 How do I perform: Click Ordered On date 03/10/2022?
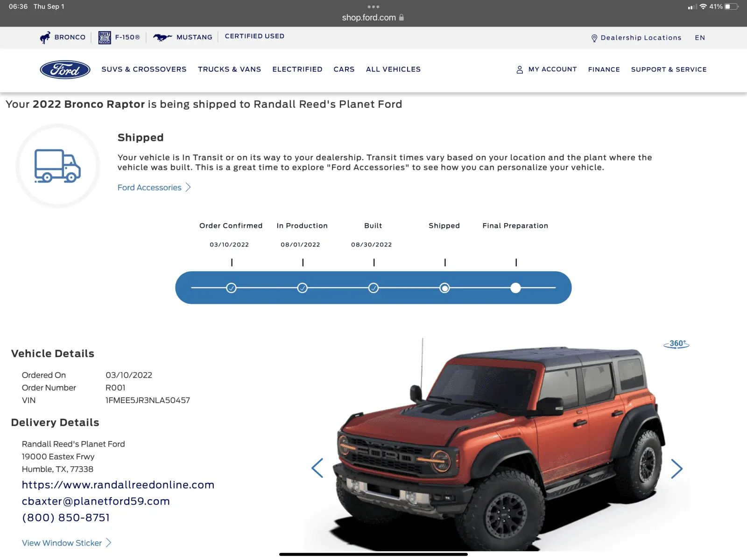coord(129,375)
